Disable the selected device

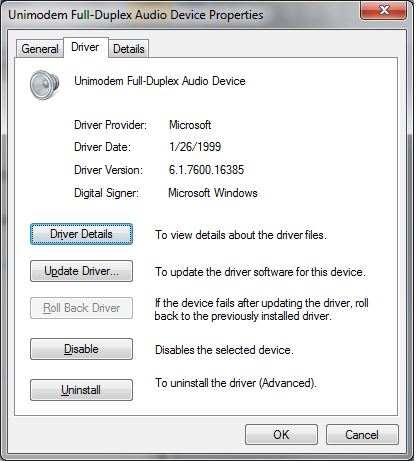81,349
